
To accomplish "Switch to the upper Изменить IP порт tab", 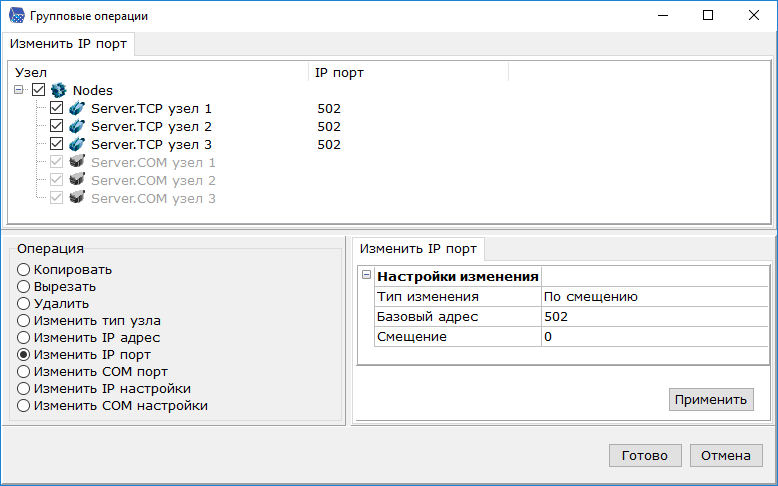I will click(68, 45).
